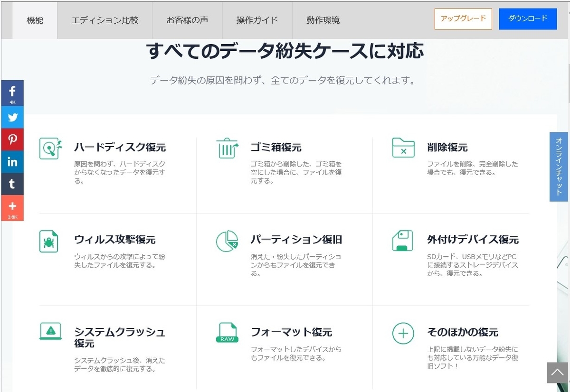Select the plus circle icon for そのほかの復元
This screenshot has width=570, height=392.
click(x=402, y=334)
